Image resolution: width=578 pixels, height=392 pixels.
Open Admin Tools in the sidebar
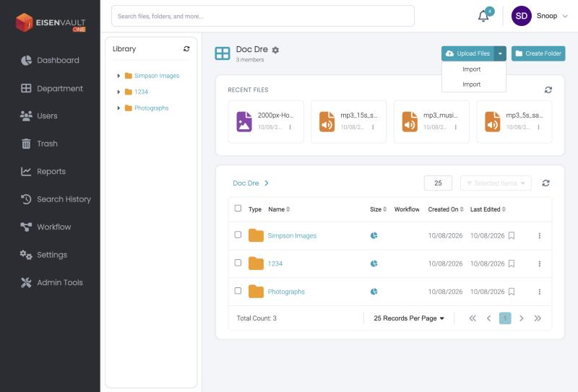point(51,282)
